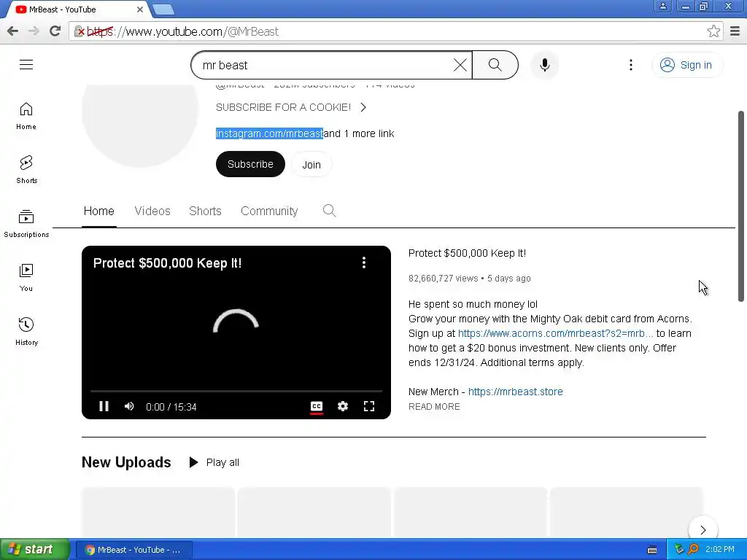Close the MrBeast - YouTube tab

[x=140, y=9]
